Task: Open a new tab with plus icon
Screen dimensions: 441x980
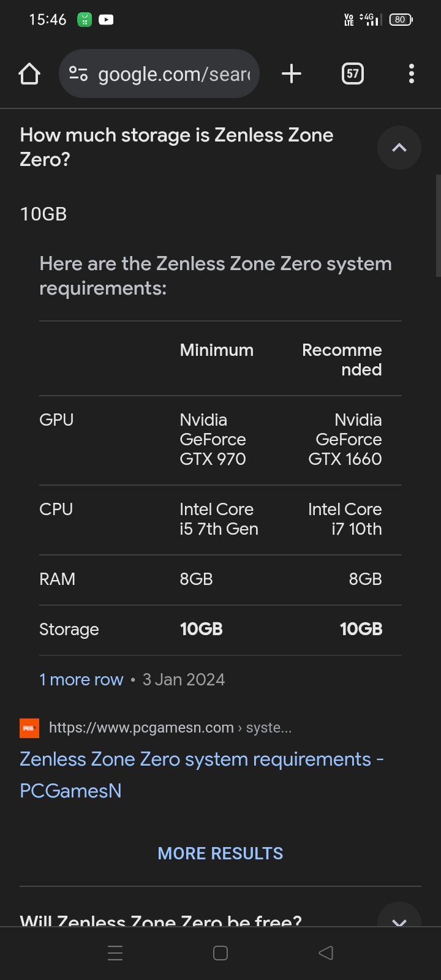Action: pyautogui.click(x=292, y=74)
